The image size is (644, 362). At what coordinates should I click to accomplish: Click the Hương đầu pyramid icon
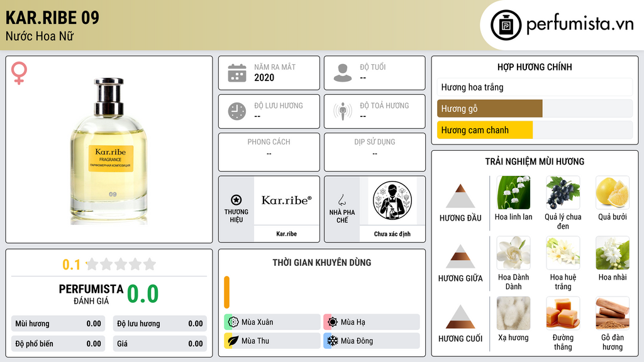tap(460, 196)
